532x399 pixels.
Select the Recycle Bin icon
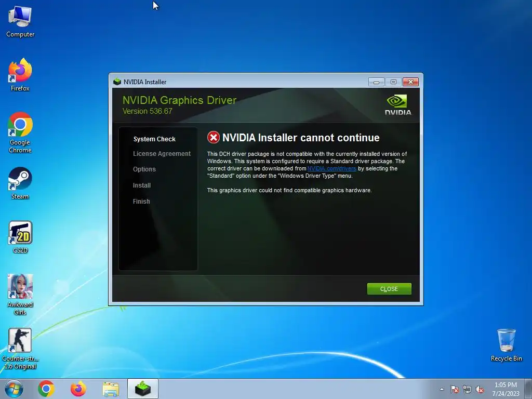(506, 345)
